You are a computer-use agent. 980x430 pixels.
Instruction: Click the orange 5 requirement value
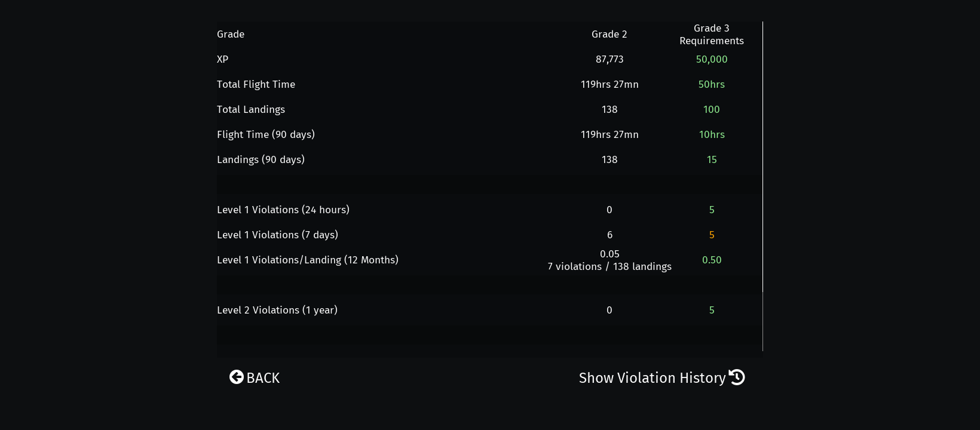pos(712,235)
